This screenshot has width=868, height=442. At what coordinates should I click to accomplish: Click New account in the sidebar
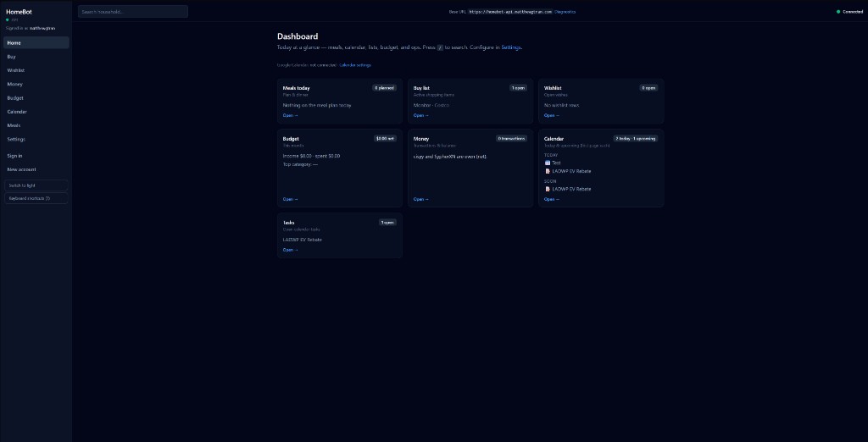pyautogui.click(x=36, y=169)
